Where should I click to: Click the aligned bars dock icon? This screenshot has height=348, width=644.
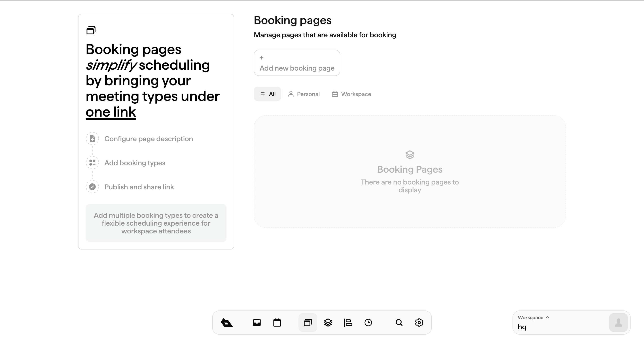click(348, 323)
